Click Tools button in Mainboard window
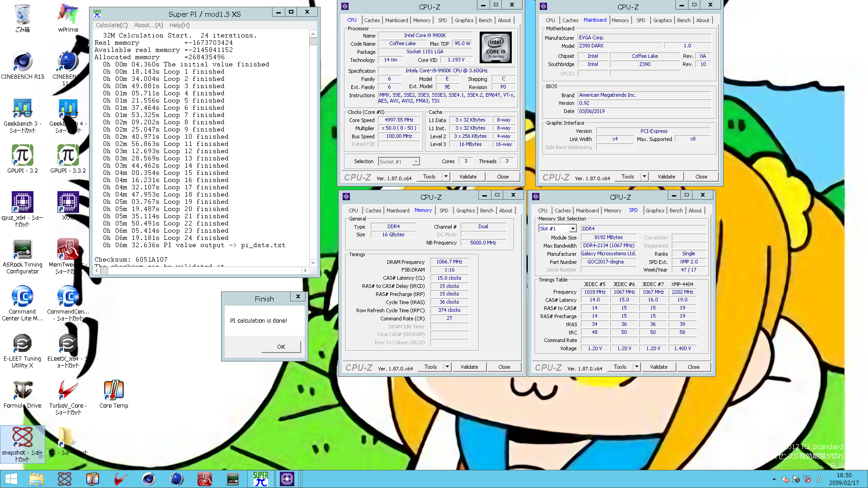 click(627, 177)
